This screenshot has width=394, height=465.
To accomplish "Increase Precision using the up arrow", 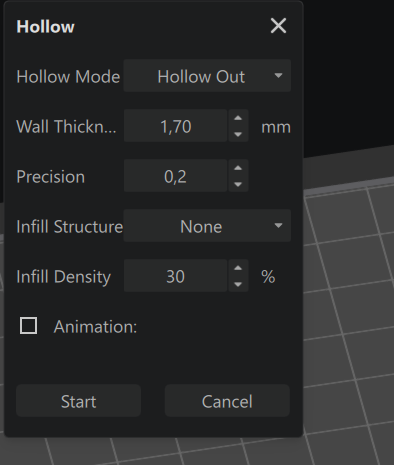I will click(x=238, y=168).
